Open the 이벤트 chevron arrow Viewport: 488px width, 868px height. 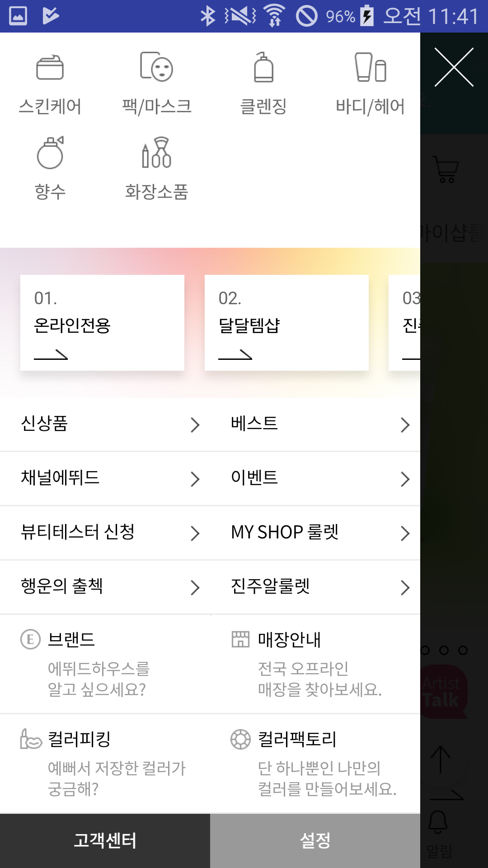[x=405, y=479]
